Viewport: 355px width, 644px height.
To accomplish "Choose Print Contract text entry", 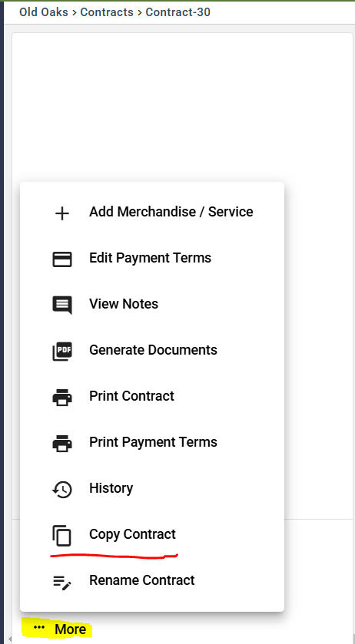I will click(131, 396).
